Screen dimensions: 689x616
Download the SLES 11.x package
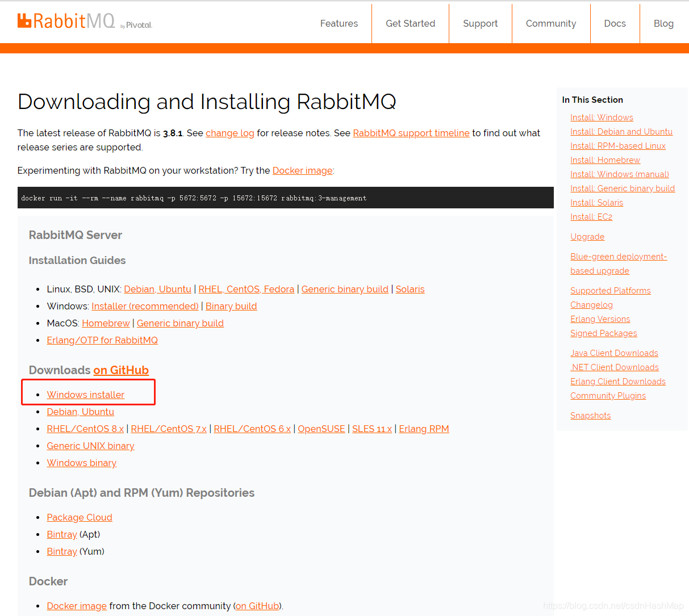click(x=372, y=429)
